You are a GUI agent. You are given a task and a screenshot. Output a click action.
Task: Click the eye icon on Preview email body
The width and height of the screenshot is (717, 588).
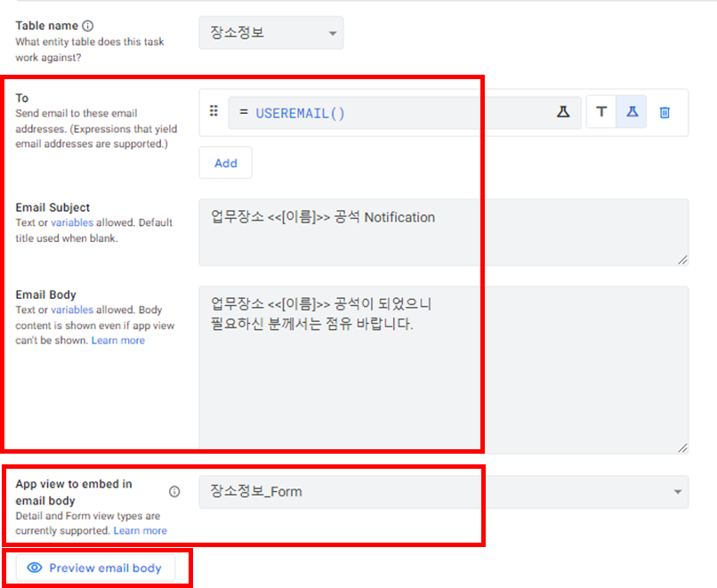[35, 568]
